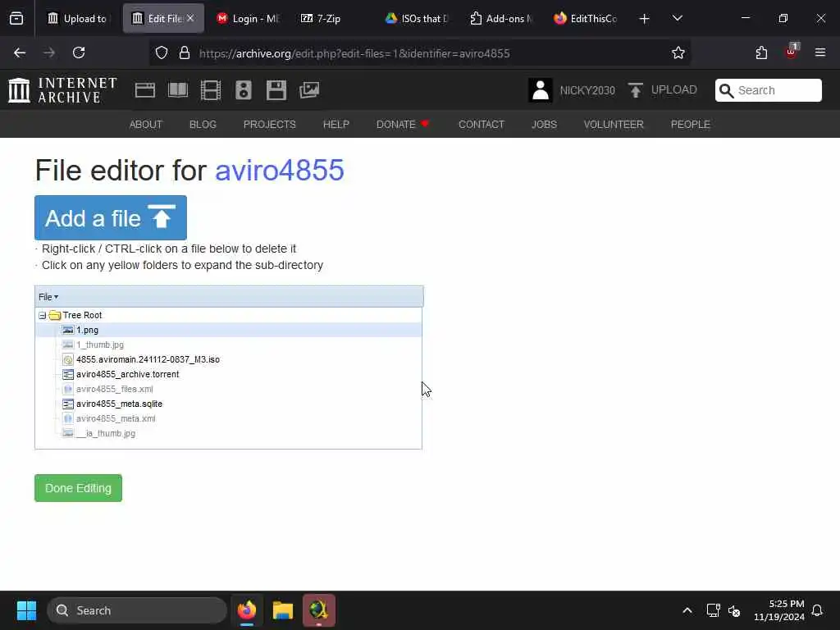Open the ABOUT navigation link
The image size is (840, 630).
tap(146, 125)
